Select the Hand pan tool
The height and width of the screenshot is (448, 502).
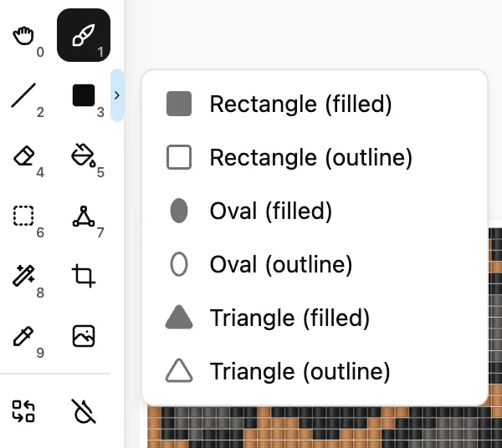pyautogui.click(x=23, y=35)
